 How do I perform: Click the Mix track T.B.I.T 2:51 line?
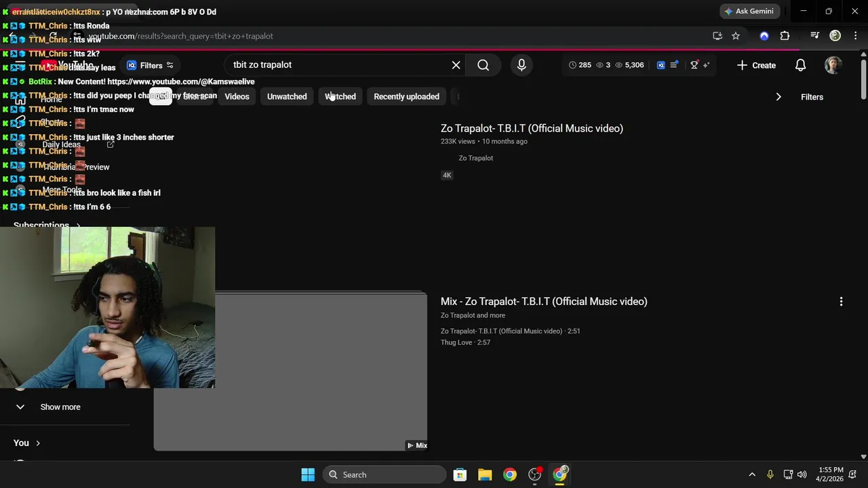coord(510,331)
